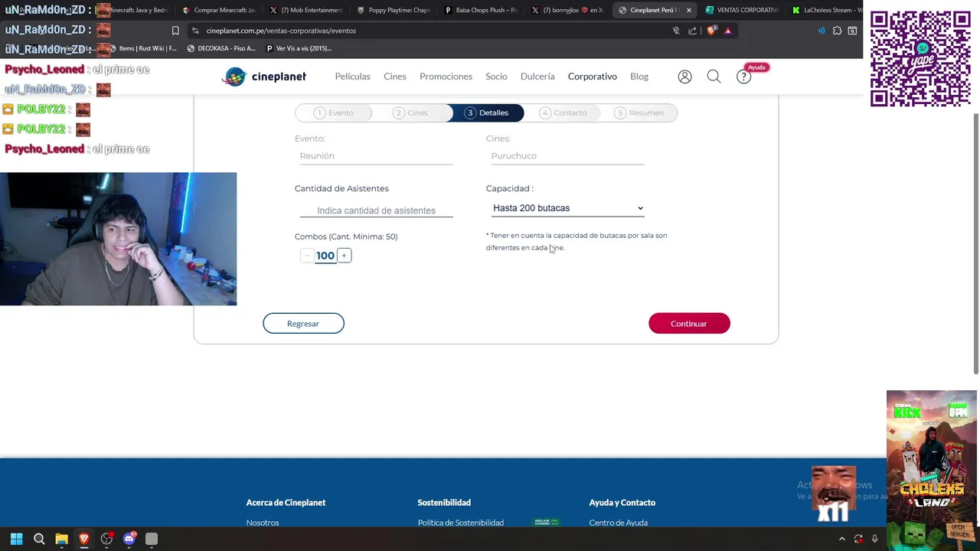
Task: Click the Regresar button
Action: (303, 324)
